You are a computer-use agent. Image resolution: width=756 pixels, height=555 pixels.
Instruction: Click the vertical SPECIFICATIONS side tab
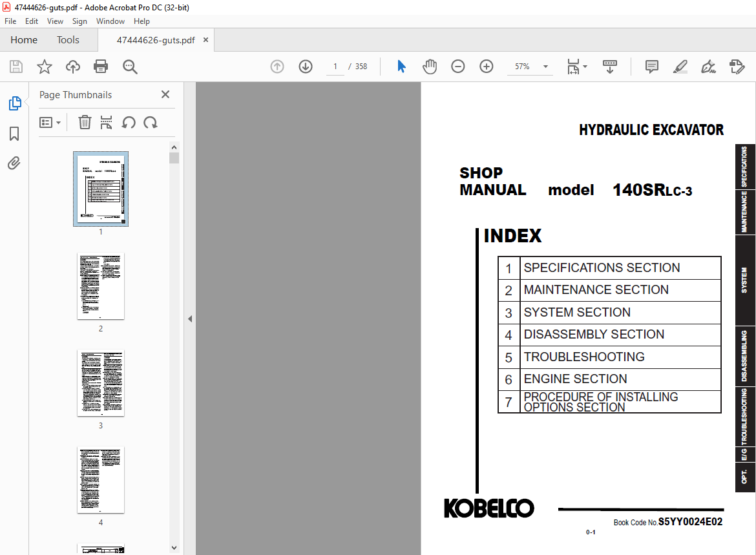coord(745,166)
